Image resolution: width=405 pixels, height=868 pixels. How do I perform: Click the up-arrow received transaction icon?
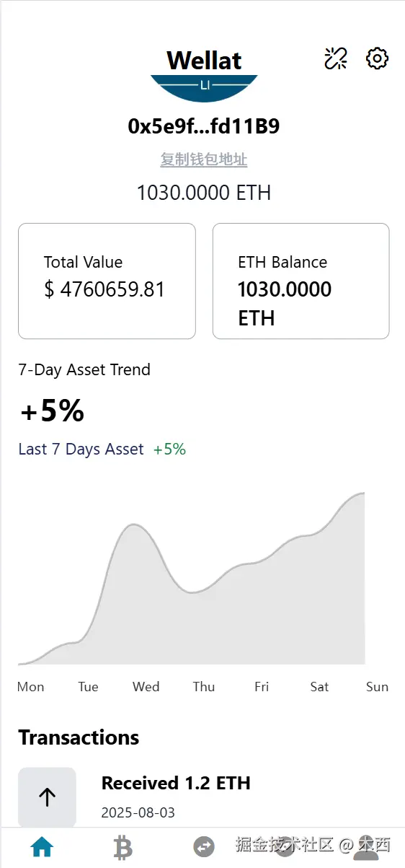tap(47, 797)
